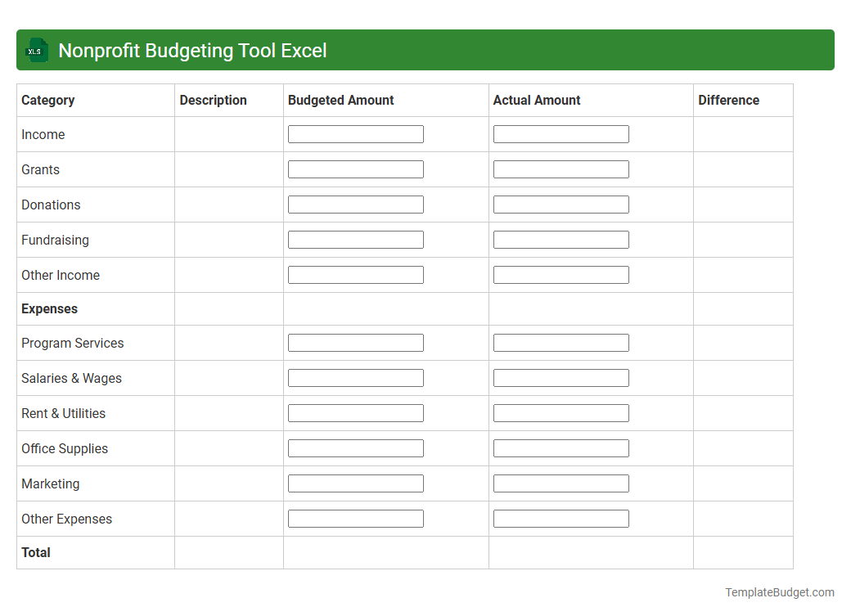This screenshot has height=616, width=851.
Task: Click the Fundraising actual amount input
Action: point(561,239)
